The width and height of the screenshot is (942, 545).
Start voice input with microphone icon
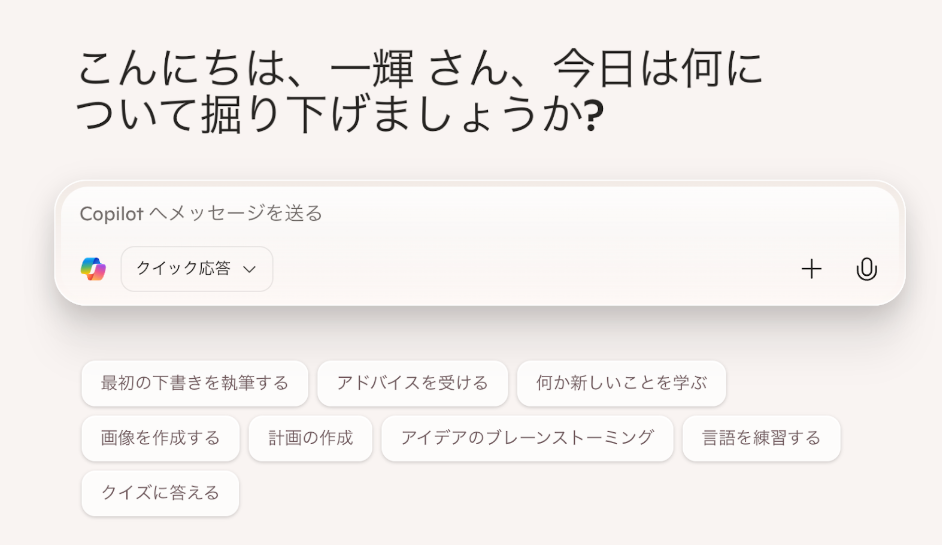pyautogui.click(x=866, y=269)
